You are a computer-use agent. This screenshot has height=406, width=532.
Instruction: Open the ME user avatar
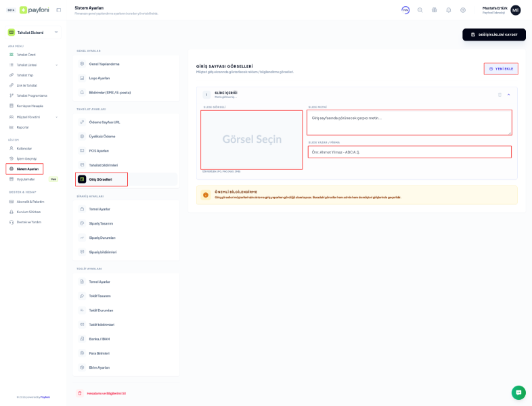click(x=516, y=10)
